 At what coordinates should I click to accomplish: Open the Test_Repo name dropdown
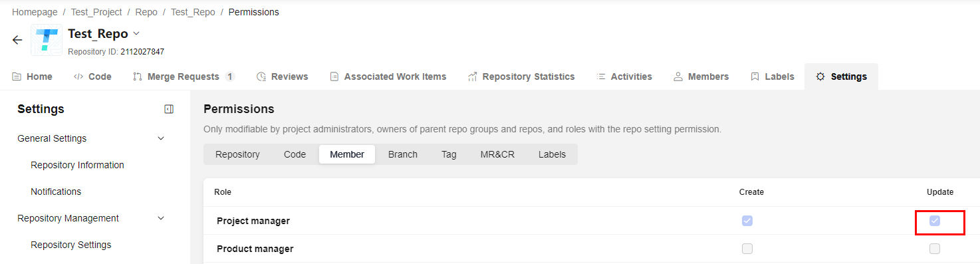click(x=136, y=33)
